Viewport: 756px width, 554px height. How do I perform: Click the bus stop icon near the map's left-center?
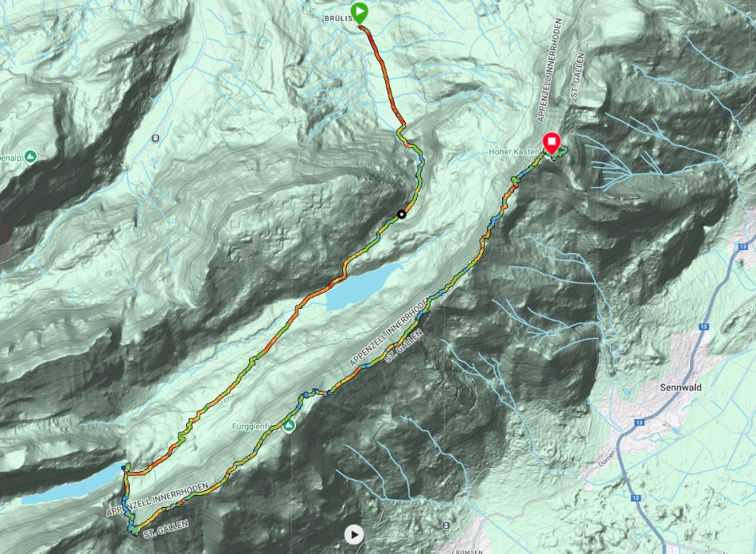[x=155, y=138]
